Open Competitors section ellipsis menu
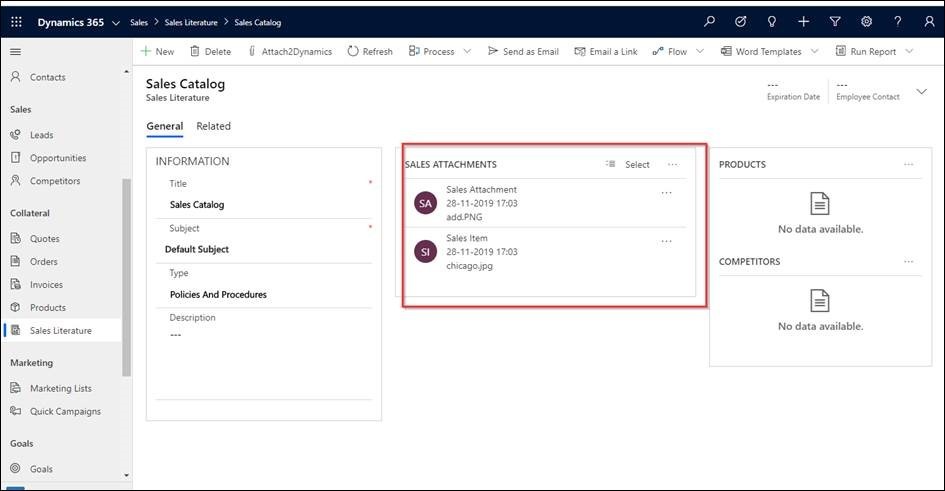 click(x=909, y=261)
